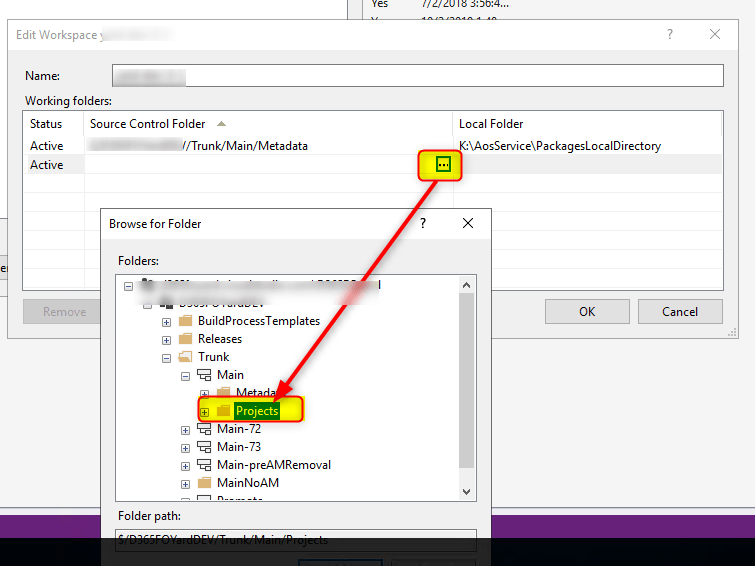755x566 pixels.
Task: Click the BuildProcessTemplates folder icon
Action: point(185,321)
